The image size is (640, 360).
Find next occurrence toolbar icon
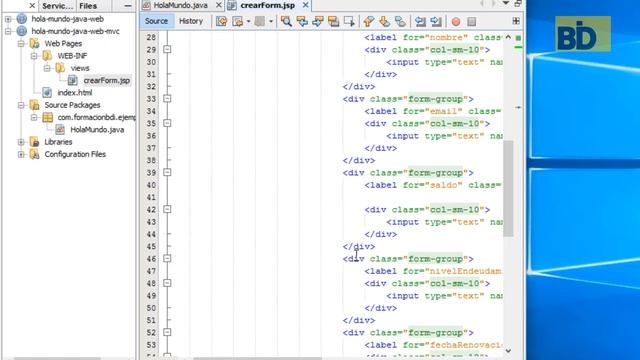318,21
